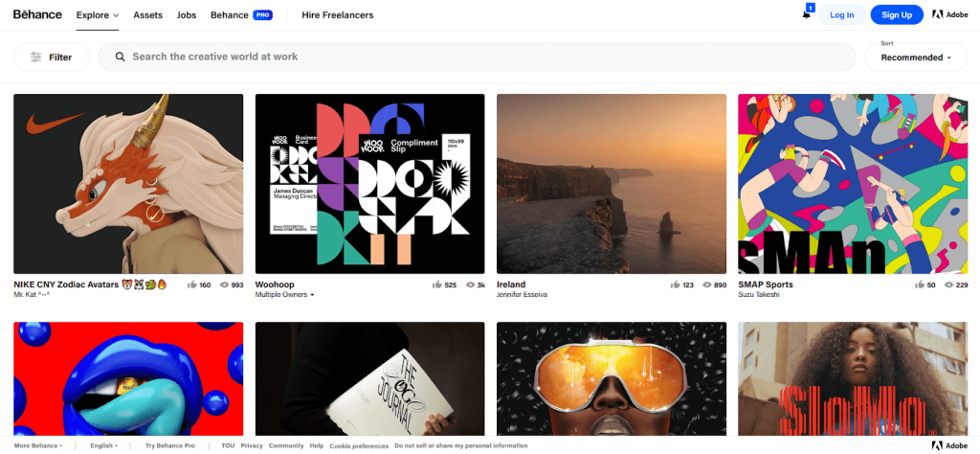980x454 pixels.
Task: Open the Community footer link
Action: coord(286,446)
